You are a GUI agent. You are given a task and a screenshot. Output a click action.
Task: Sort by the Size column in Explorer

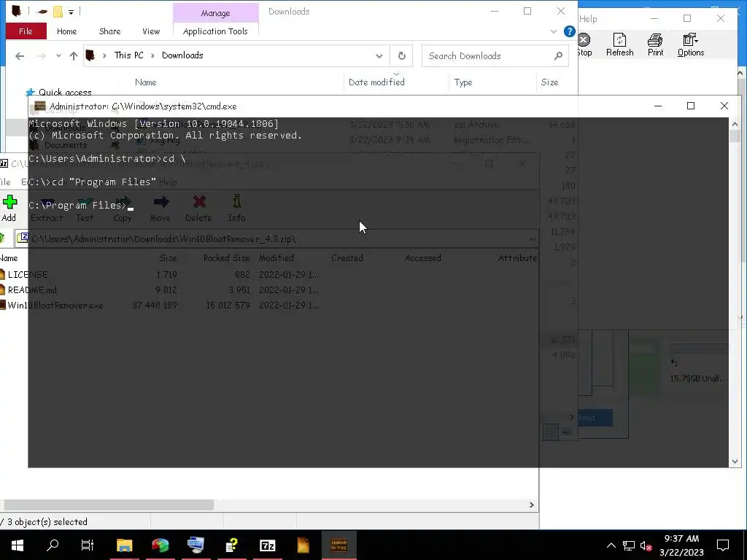click(x=549, y=82)
